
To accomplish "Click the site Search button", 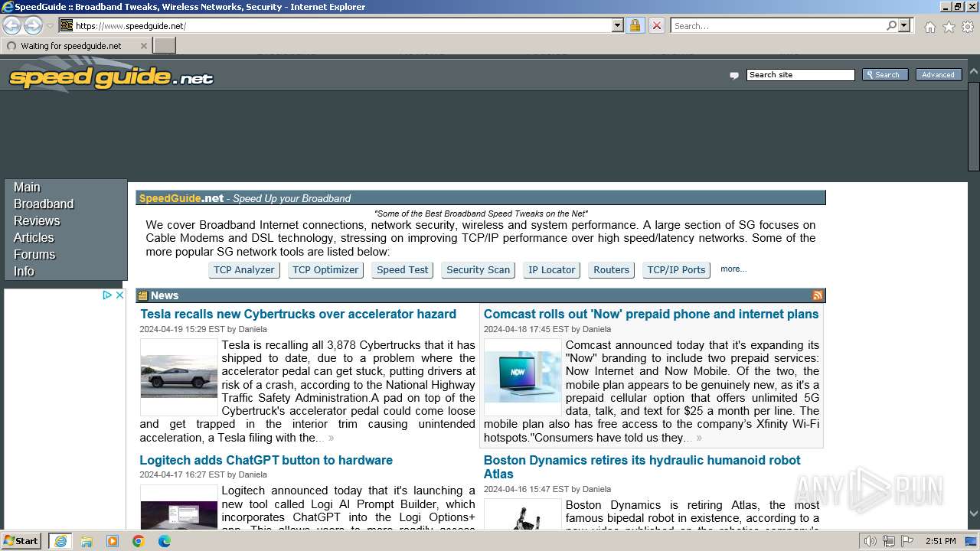I will point(885,75).
